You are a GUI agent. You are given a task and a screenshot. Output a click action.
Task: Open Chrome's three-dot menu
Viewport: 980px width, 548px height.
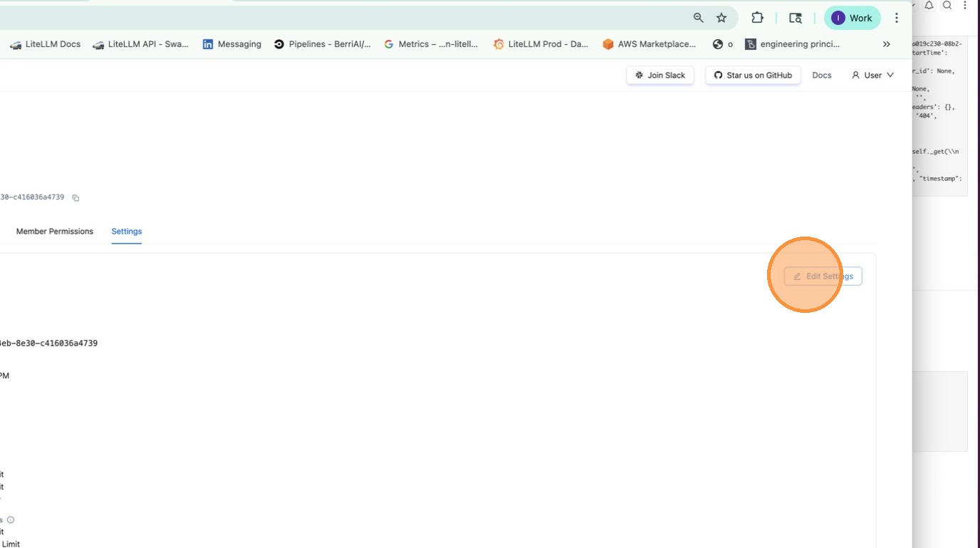897,18
